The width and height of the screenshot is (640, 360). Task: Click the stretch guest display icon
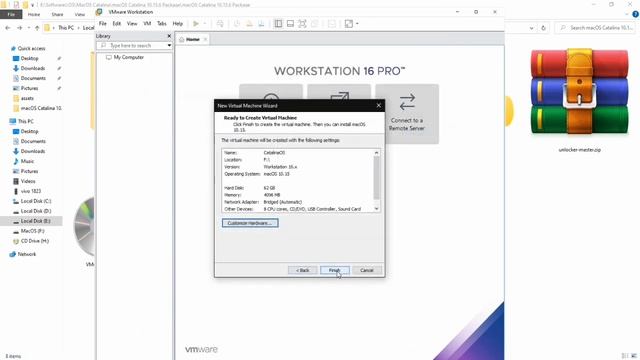pyautogui.click(x=349, y=24)
